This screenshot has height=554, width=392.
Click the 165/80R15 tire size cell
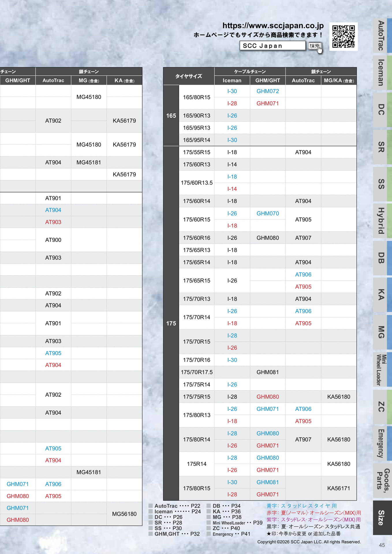click(197, 97)
